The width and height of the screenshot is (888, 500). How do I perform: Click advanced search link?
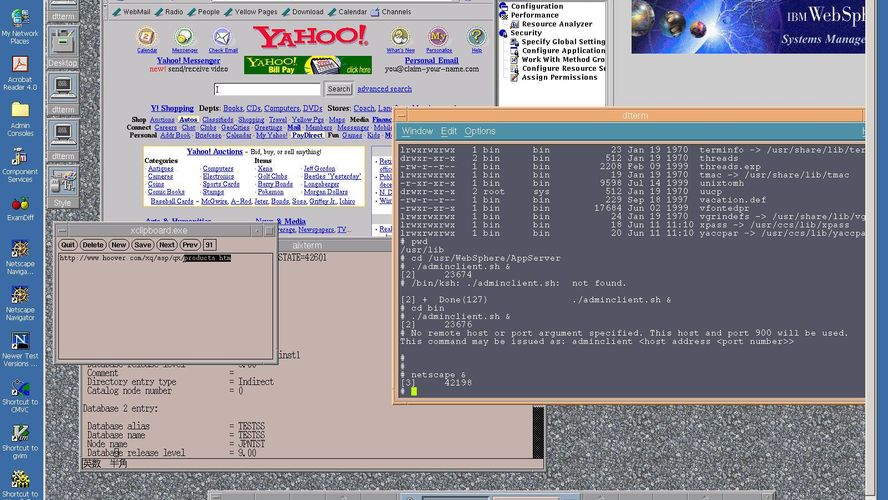click(x=385, y=89)
